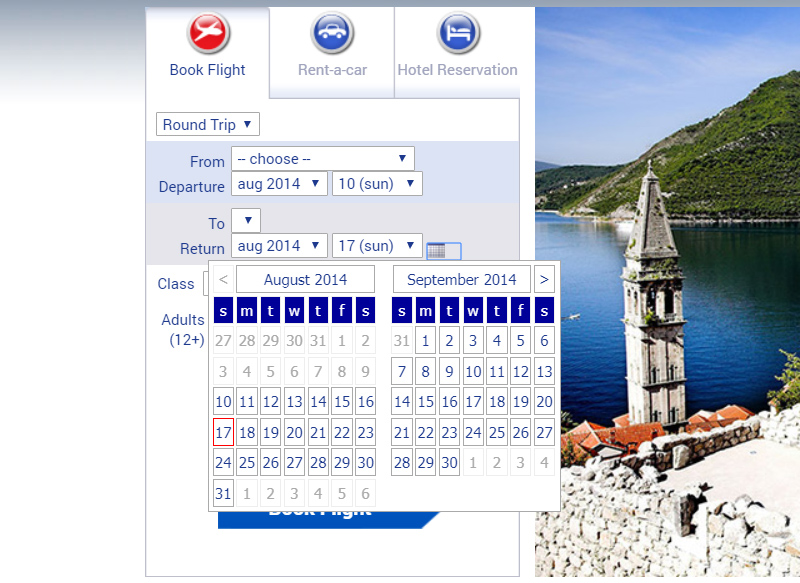The image size is (800, 583).
Task: Click the blue car Rent-a-car icon
Action: (332, 33)
